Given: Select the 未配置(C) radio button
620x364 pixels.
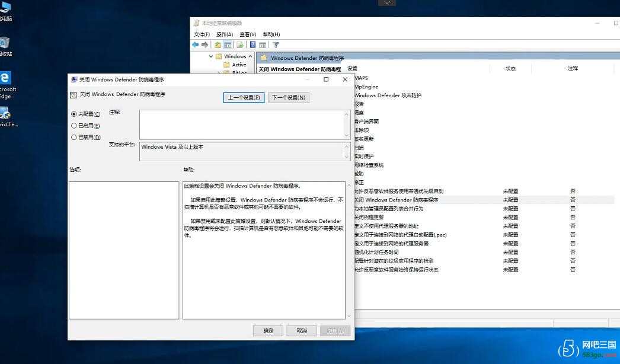Looking at the screenshot, I should click(x=74, y=114).
